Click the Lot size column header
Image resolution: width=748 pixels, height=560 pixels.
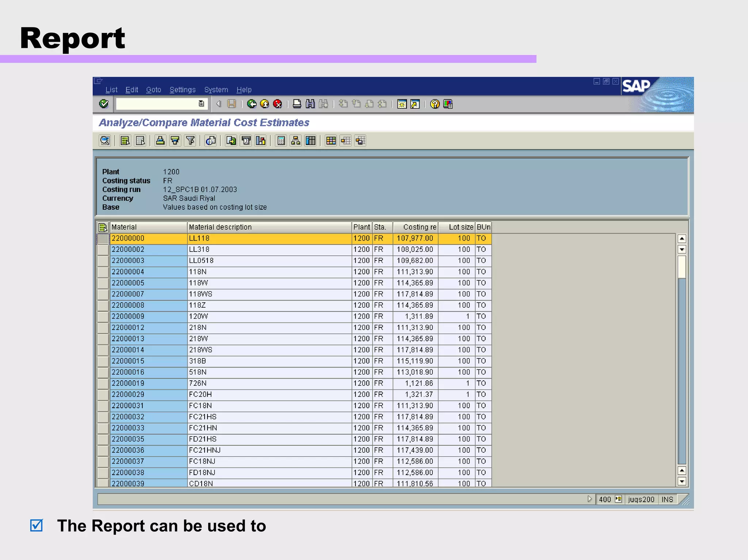(457, 227)
